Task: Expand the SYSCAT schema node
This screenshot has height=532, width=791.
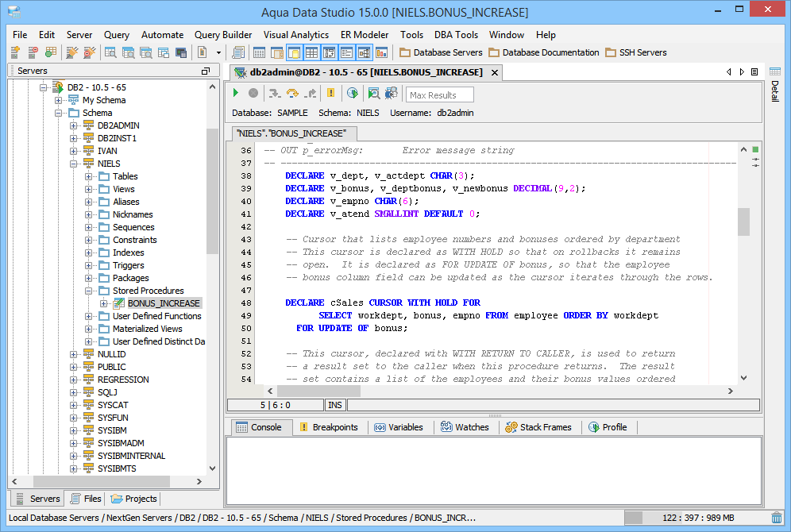Action: 74,405
